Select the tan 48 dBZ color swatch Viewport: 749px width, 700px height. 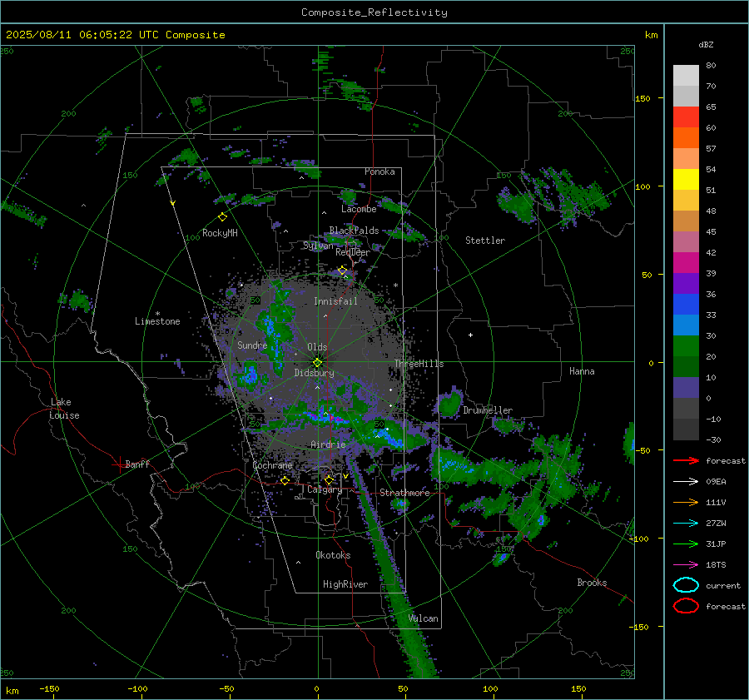[x=686, y=221]
